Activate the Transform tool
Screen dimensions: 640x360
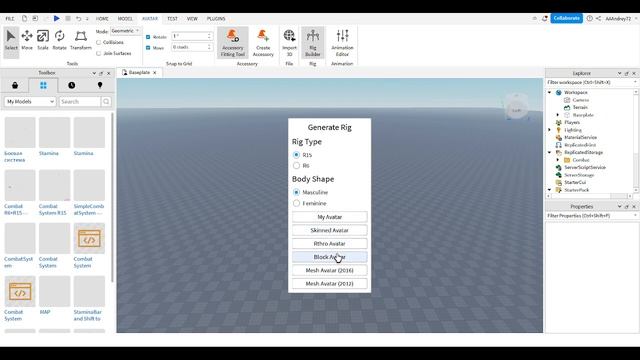(81, 41)
